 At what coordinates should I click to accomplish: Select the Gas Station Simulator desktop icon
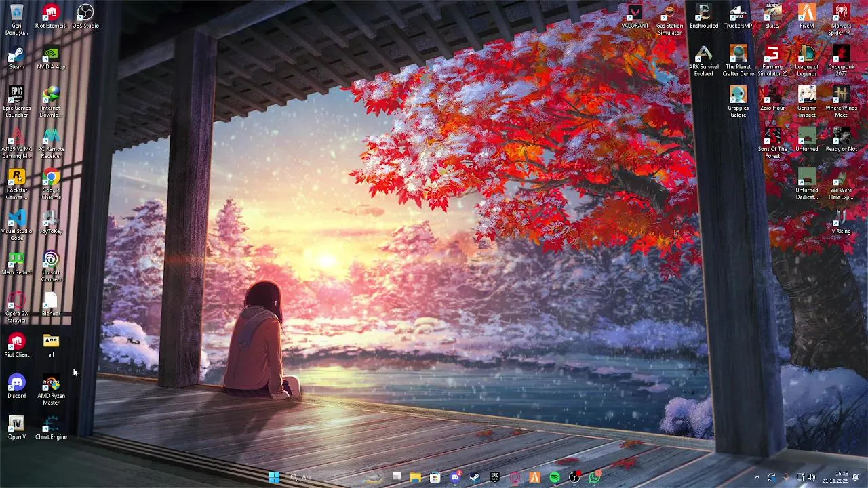669,19
